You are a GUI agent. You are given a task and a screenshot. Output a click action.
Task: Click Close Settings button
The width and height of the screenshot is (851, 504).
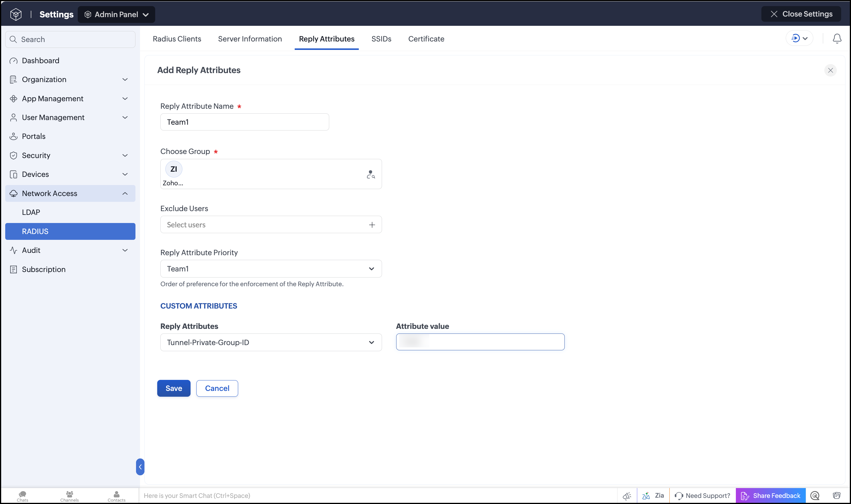(x=801, y=14)
